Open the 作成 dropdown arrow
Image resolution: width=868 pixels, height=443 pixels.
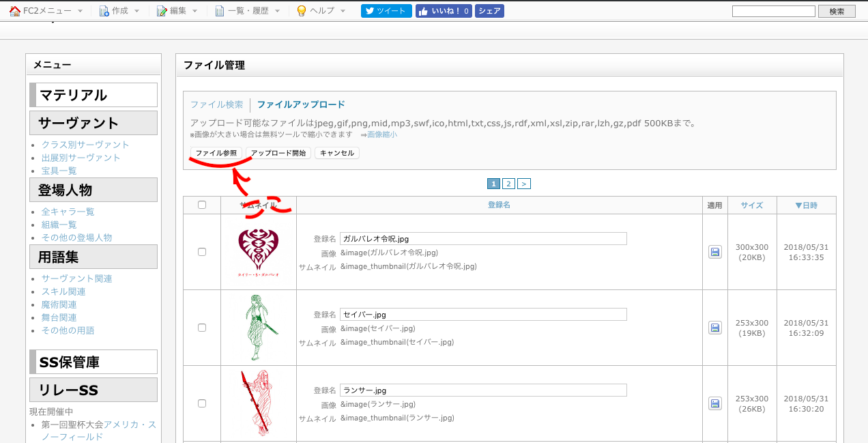coord(136,12)
